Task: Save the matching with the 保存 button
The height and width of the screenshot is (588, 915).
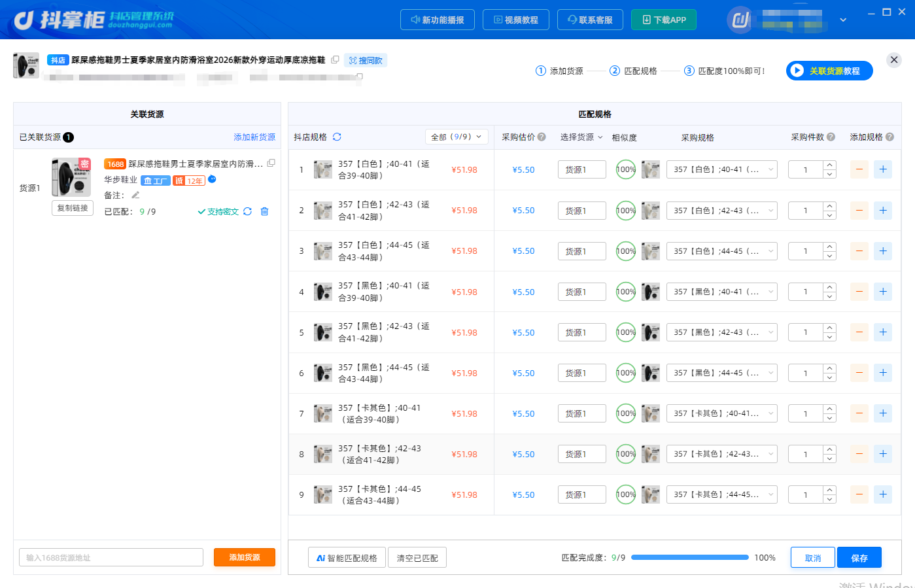Action: [859, 558]
